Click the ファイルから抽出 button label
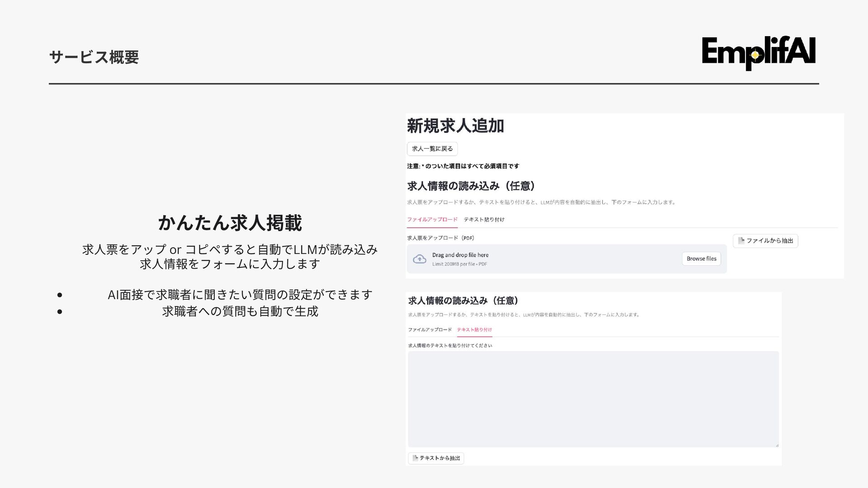The image size is (868, 488). click(x=769, y=241)
